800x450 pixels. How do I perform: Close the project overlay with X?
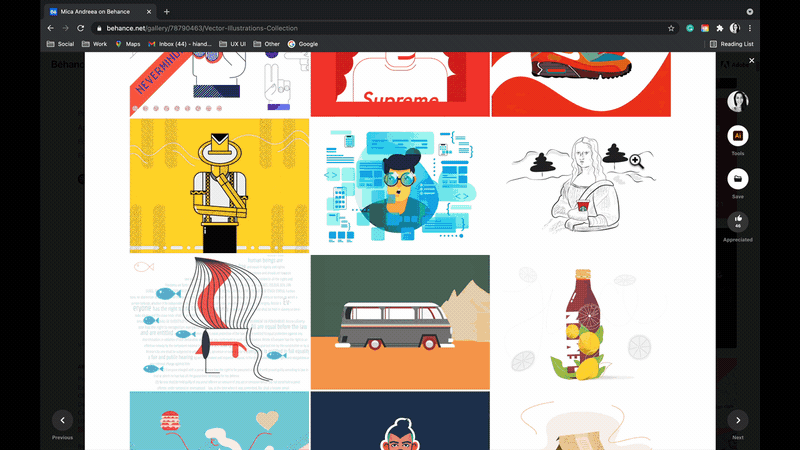(752, 60)
